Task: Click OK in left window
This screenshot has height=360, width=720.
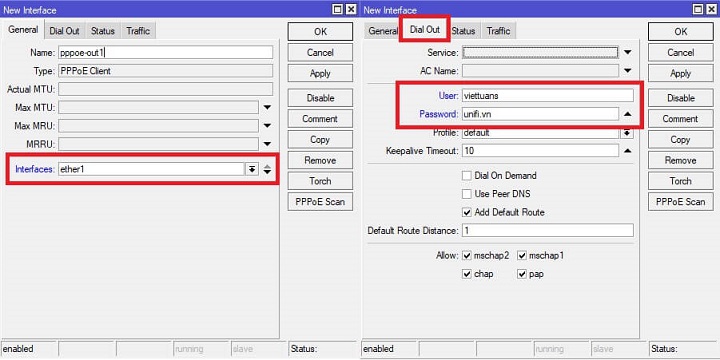Action: (x=321, y=32)
